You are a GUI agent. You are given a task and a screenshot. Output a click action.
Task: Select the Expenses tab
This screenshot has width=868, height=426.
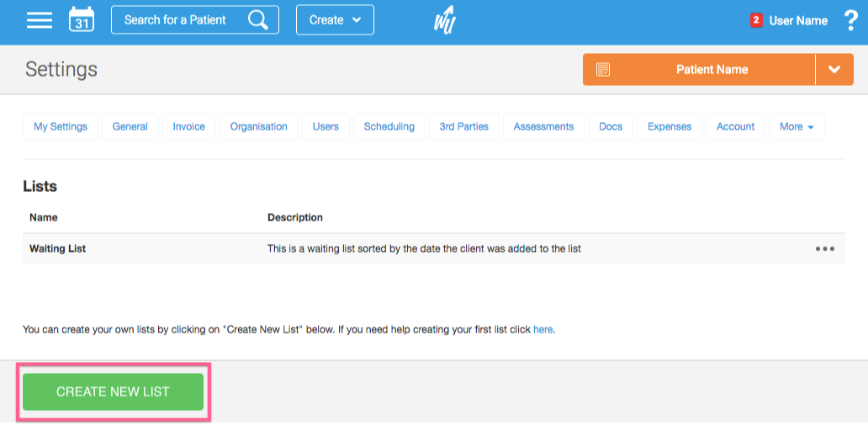point(670,127)
